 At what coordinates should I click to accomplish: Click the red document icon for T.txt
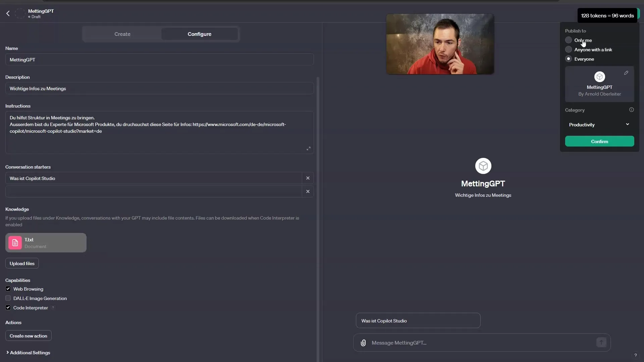click(15, 243)
